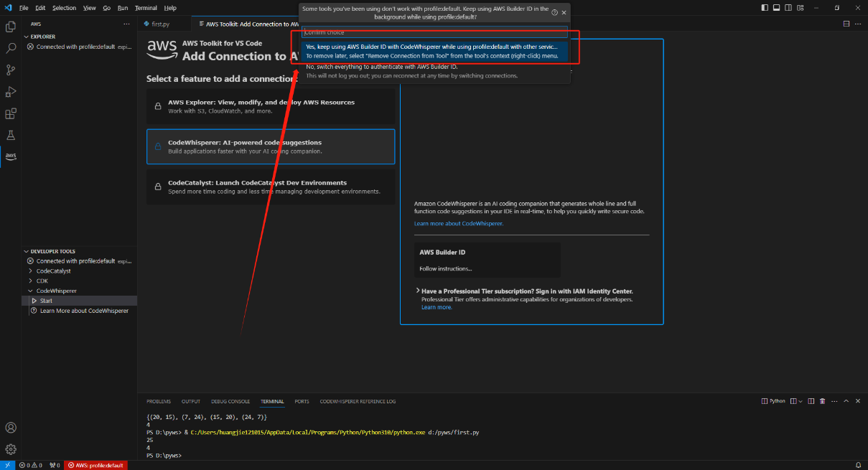Open the Terminal menu
This screenshot has width=868, height=470.
click(146, 8)
